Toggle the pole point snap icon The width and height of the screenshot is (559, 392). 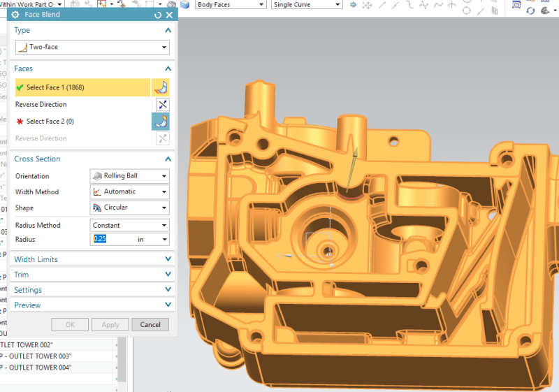tap(423, 5)
